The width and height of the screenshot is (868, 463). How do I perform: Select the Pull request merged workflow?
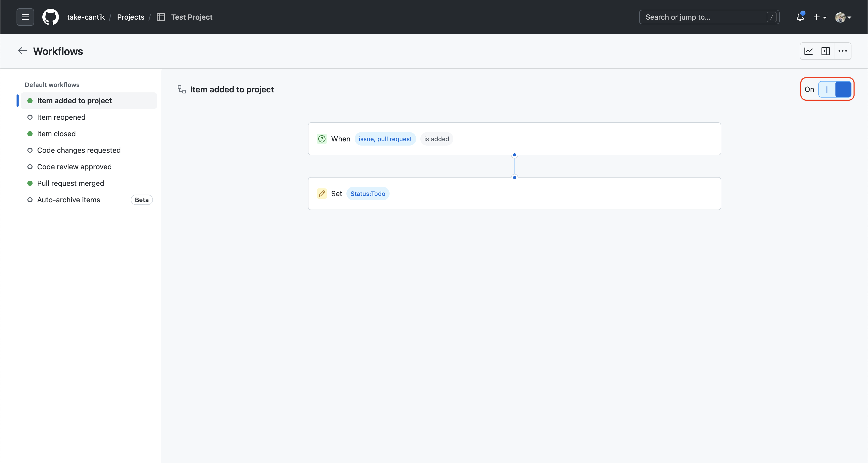pyautogui.click(x=71, y=183)
